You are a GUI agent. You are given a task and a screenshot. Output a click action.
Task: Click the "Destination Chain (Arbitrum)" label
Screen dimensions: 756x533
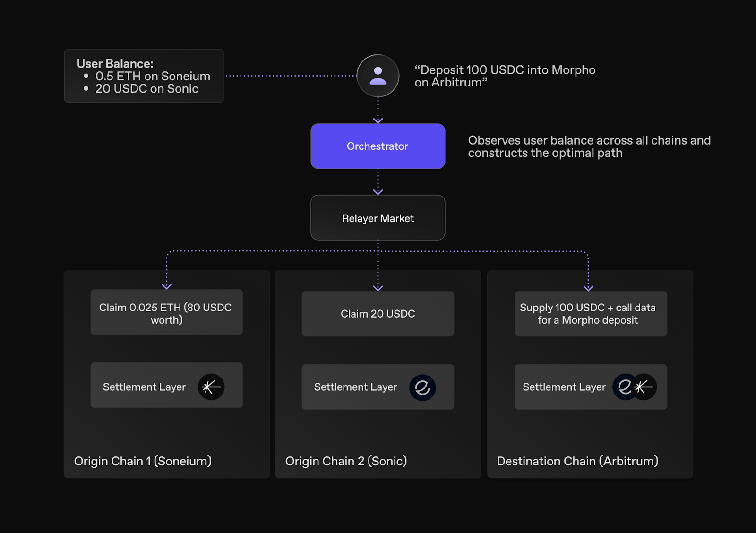coord(577,461)
